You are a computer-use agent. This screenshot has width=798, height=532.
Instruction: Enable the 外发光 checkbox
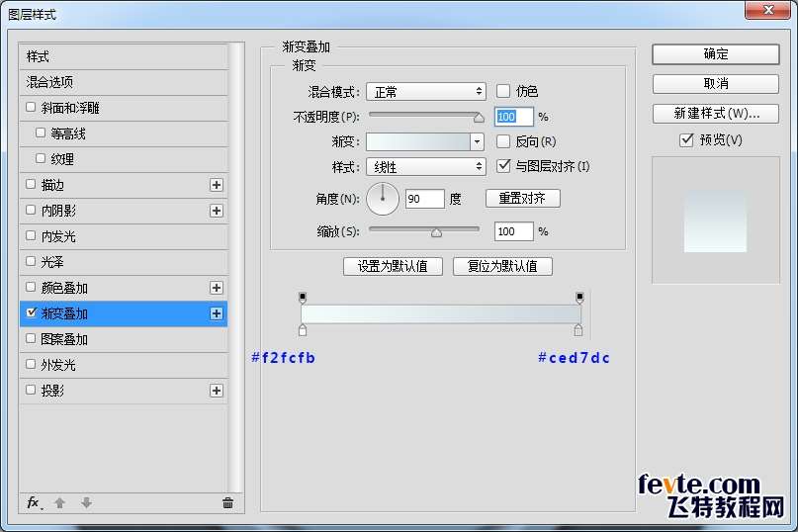pos(31,364)
